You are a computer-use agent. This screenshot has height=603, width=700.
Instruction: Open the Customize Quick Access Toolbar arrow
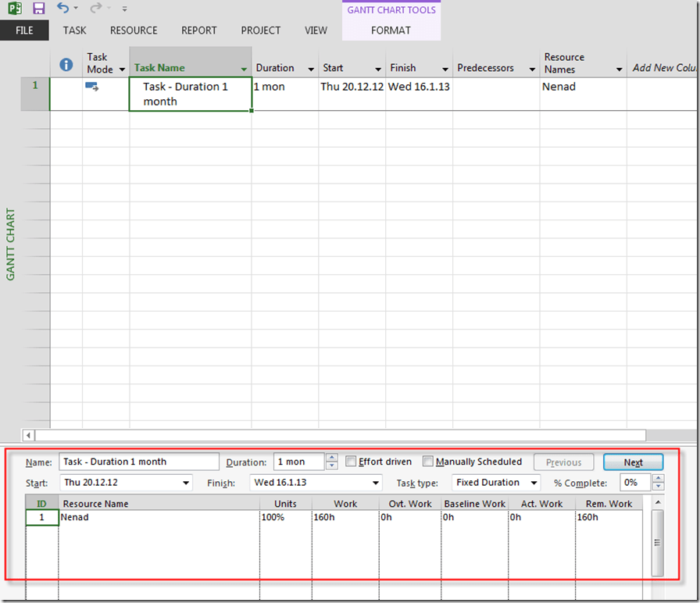point(124,9)
